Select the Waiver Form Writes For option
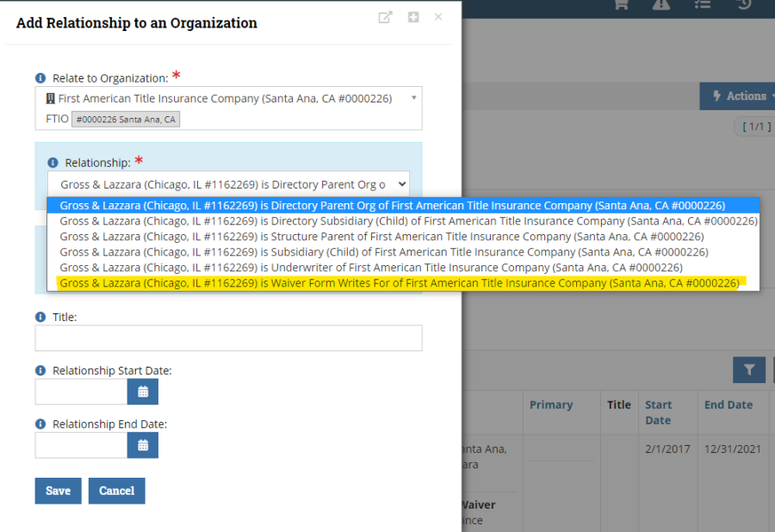 (403, 283)
